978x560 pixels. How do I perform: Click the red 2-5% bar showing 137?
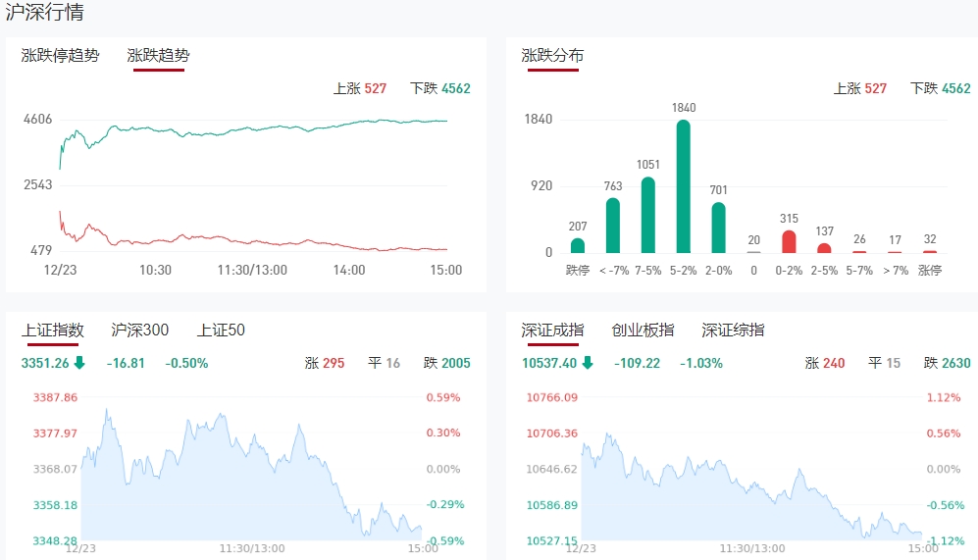tap(824, 248)
